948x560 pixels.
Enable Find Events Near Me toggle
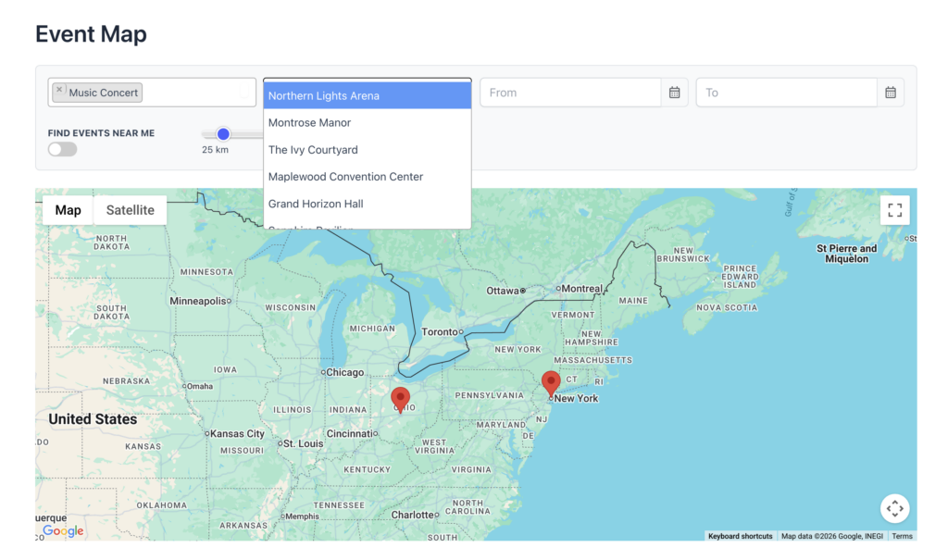click(x=63, y=149)
